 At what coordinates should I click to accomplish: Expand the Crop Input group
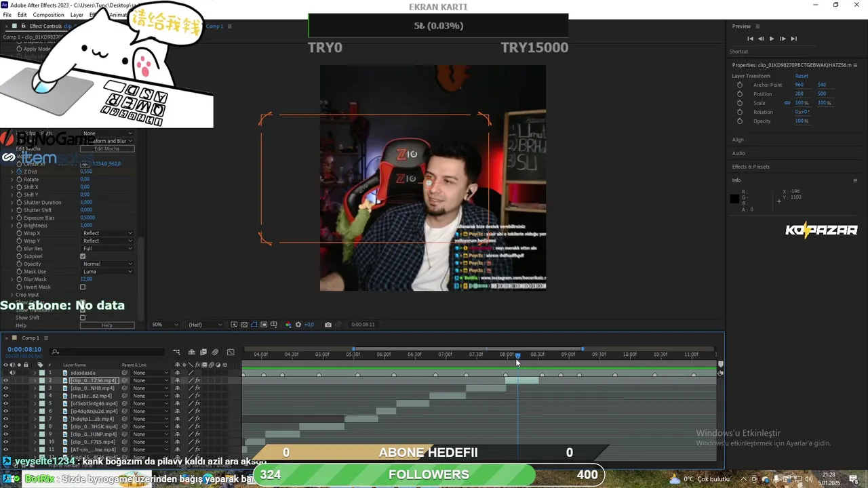pos(12,295)
